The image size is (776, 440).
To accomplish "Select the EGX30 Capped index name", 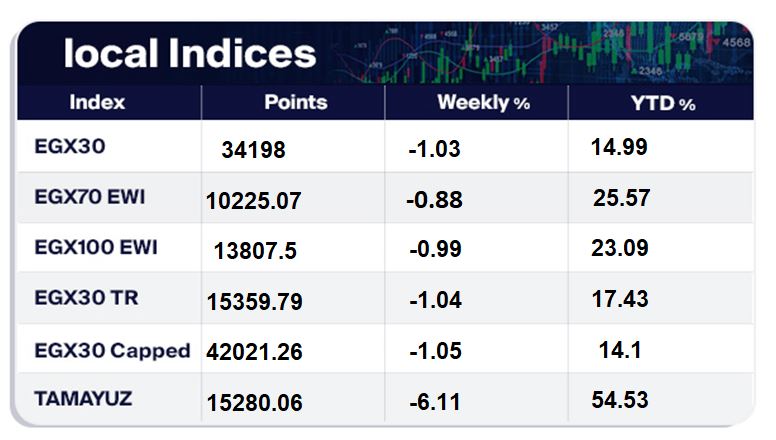I will point(110,349).
